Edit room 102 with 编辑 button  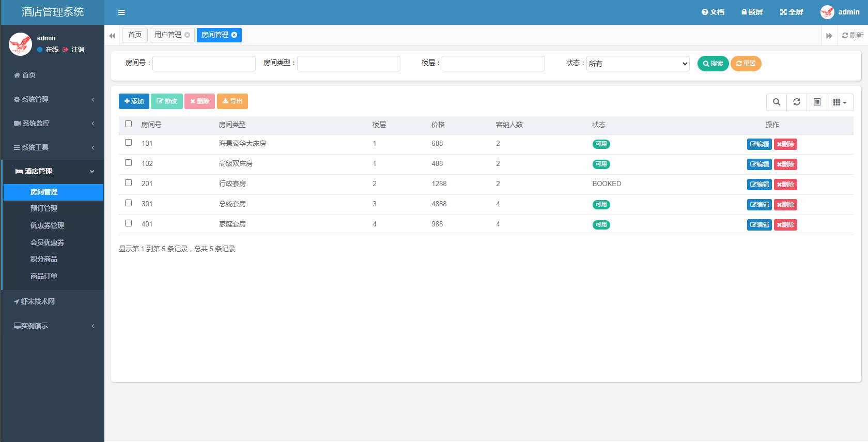tap(760, 164)
